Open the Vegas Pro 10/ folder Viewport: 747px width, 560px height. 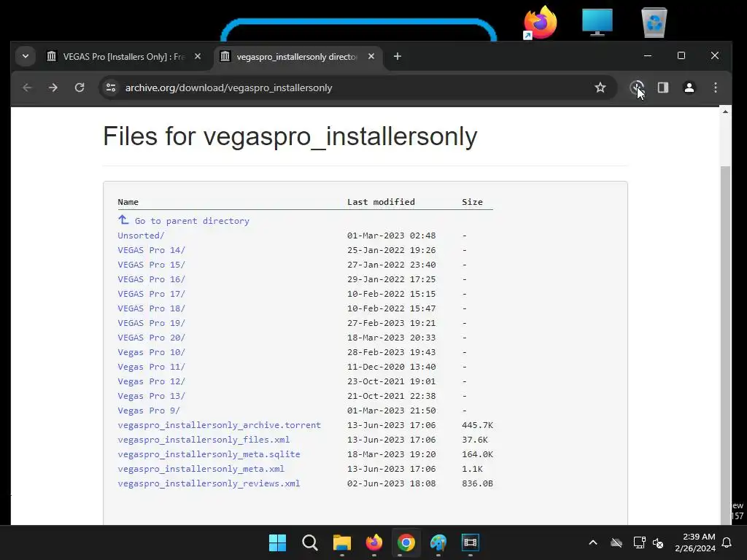point(152,352)
